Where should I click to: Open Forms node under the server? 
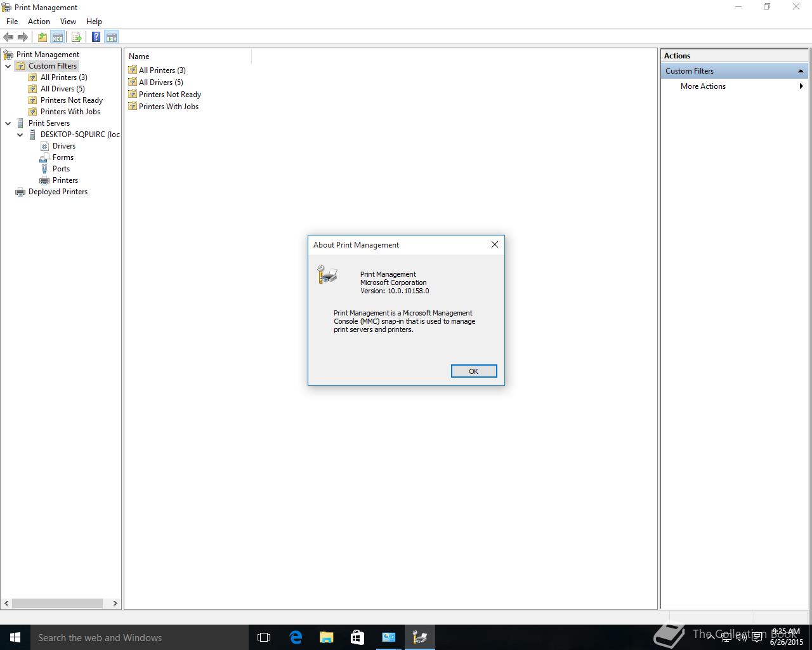[63, 157]
